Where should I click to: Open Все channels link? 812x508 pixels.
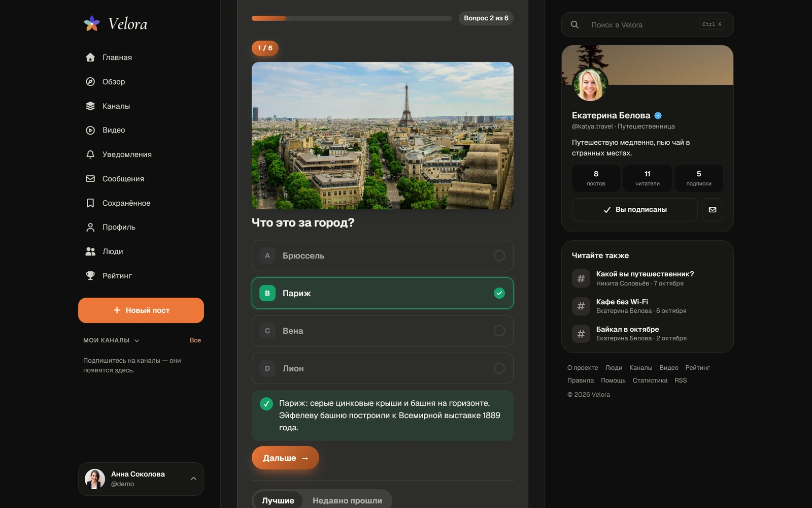tap(195, 340)
